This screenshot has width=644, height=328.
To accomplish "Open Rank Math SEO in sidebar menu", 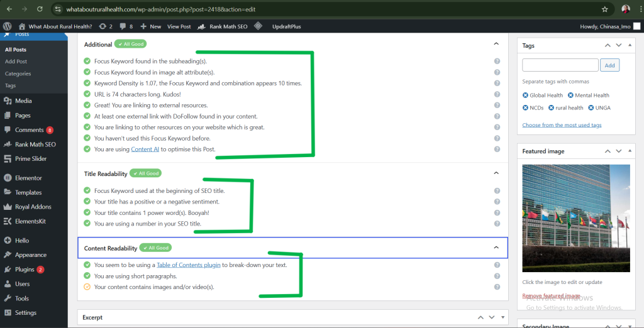I will click(x=35, y=145).
